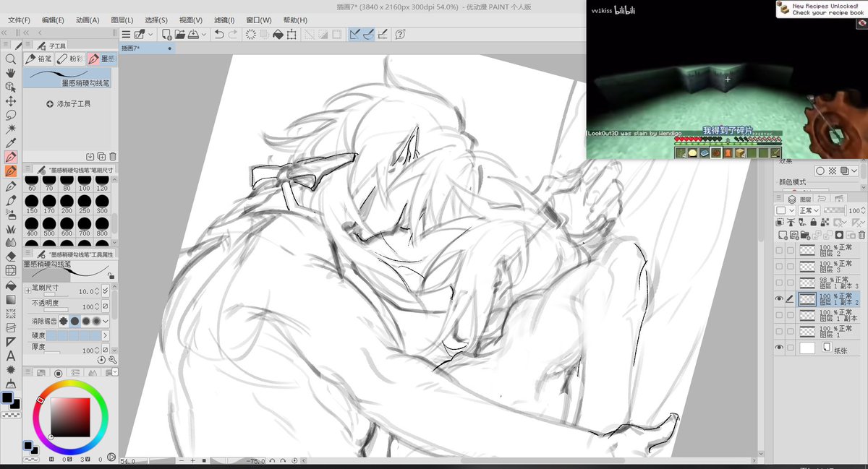This screenshot has height=469, width=868.
Task: Click the Fill icon in command bar
Action: [278, 34]
